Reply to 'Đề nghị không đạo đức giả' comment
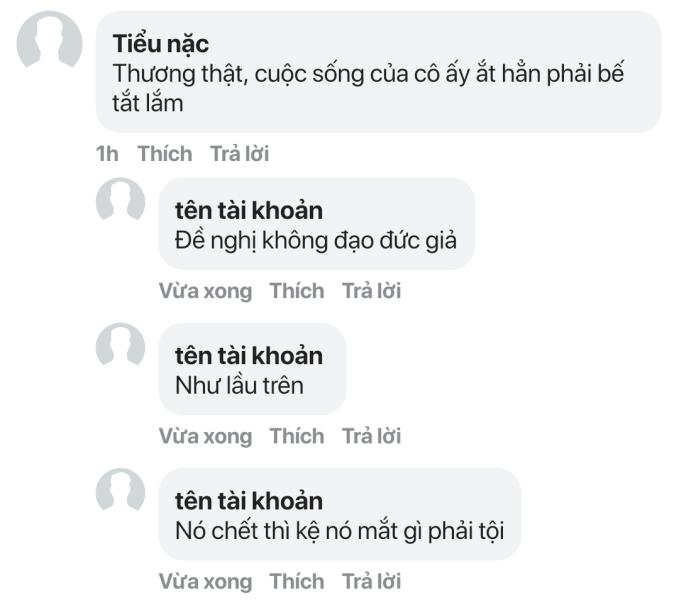Screen dimensions: 679x600 (371, 291)
